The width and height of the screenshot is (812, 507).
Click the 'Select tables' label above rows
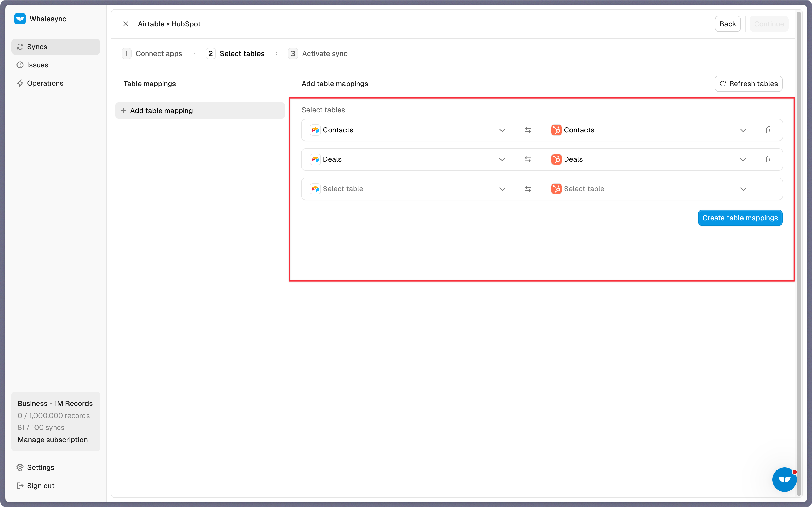click(323, 110)
